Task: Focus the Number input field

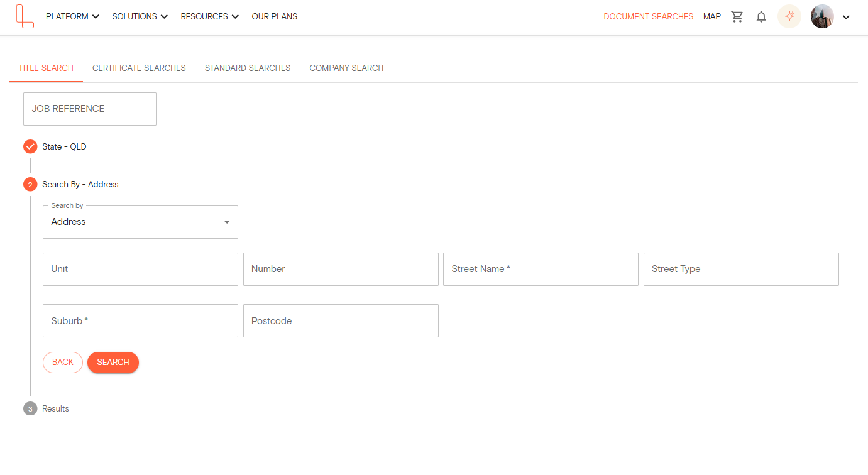Action: 341,269
